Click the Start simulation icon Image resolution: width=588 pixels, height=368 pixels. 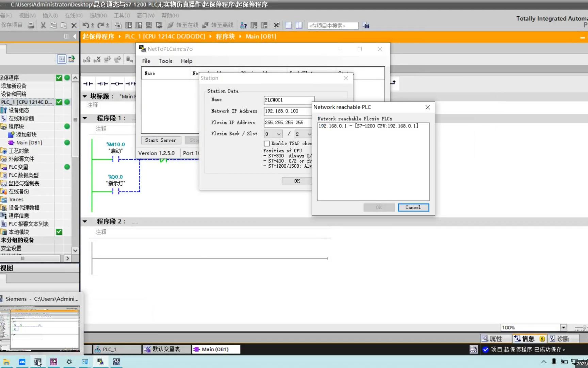149,25
